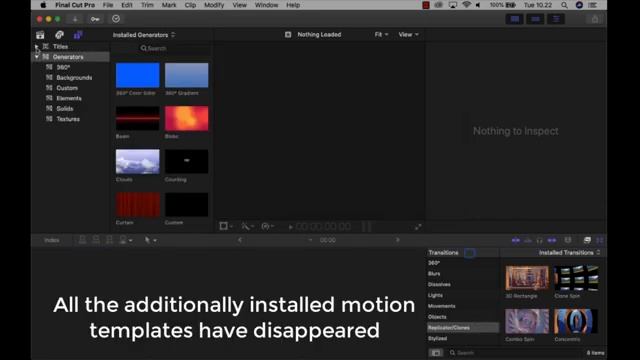
Task: Select the Generators sidebar row
Action: click(71, 57)
